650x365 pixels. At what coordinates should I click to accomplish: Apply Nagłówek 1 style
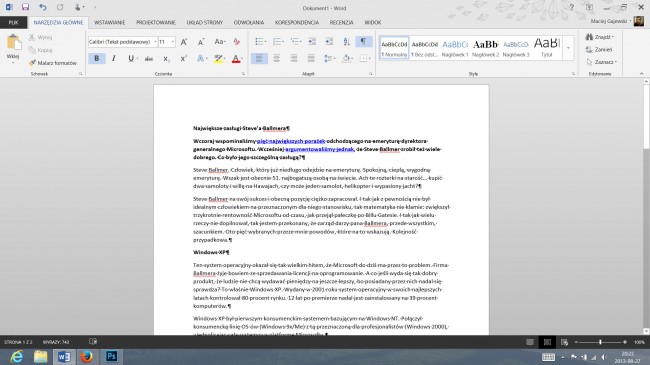click(x=455, y=48)
